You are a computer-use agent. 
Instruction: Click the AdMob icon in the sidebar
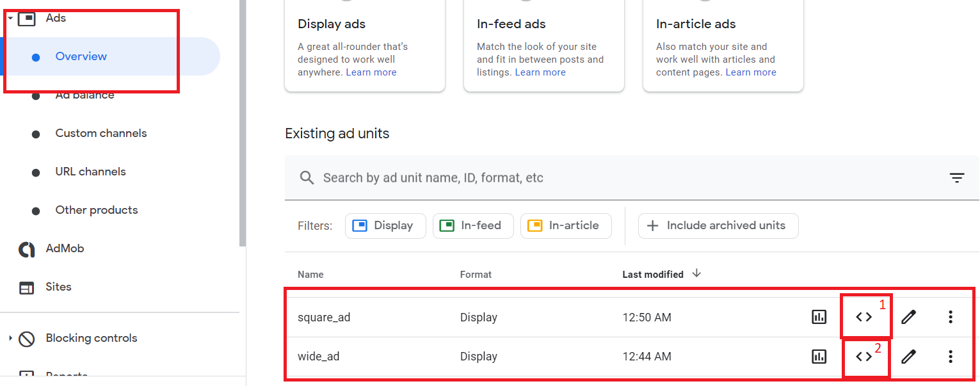coord(25,248)
